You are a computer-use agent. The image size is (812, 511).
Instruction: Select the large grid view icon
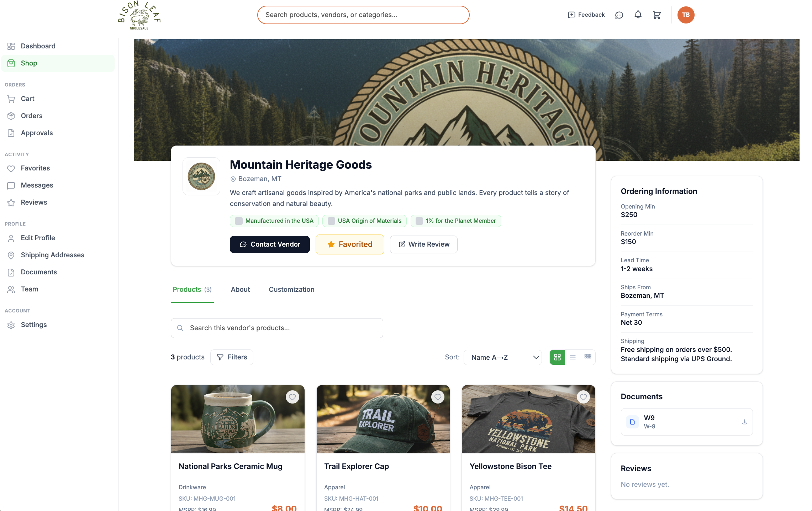[x=557, y=357]
